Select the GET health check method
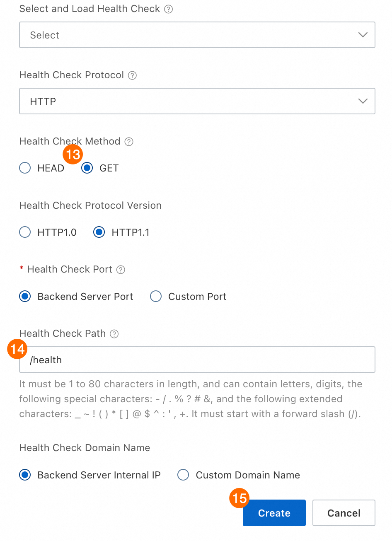The height and width of the screenshot is (541, 392). [x=87, y=168]
